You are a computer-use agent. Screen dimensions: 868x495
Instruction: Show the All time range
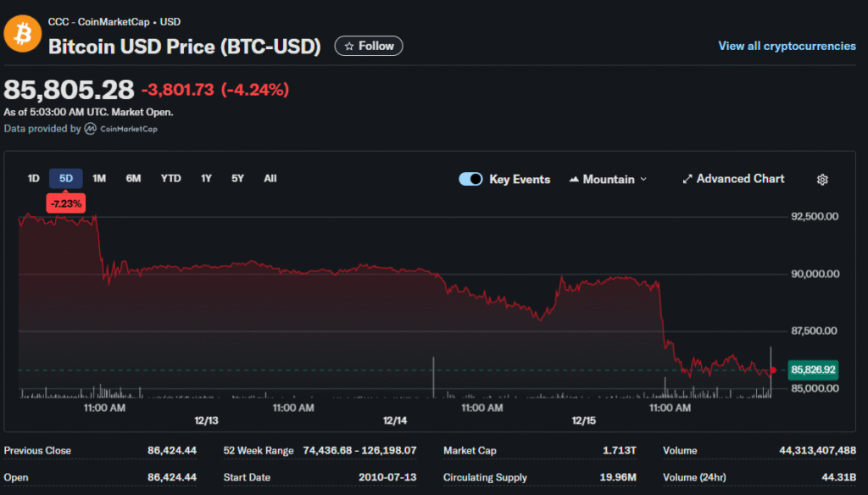click(270, 178)
